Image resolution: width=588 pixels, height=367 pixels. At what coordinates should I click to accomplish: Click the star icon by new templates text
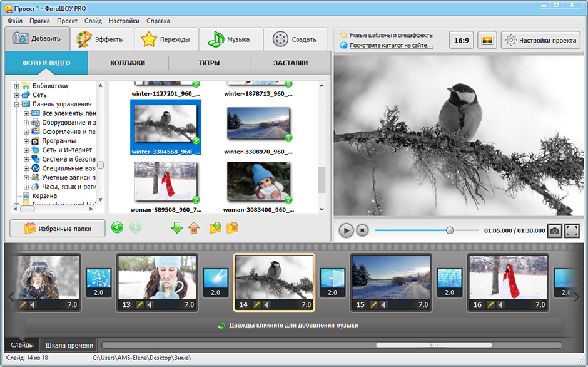pos(343,35)
